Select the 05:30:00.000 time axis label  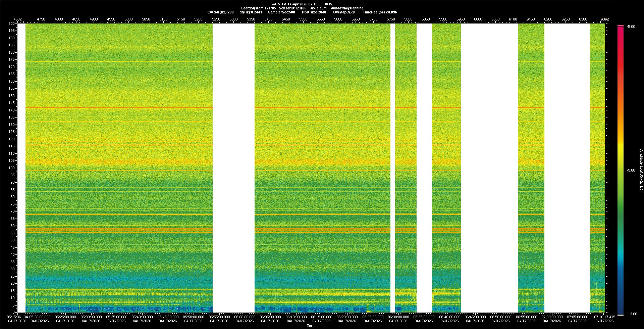pyautogui.click(x=91, y=317)
